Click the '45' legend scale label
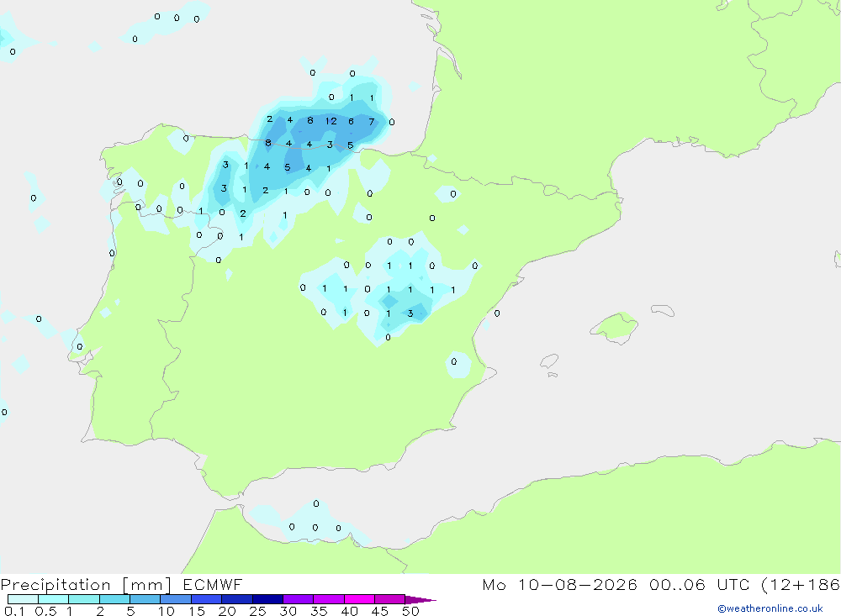 (x=380, y=611)
